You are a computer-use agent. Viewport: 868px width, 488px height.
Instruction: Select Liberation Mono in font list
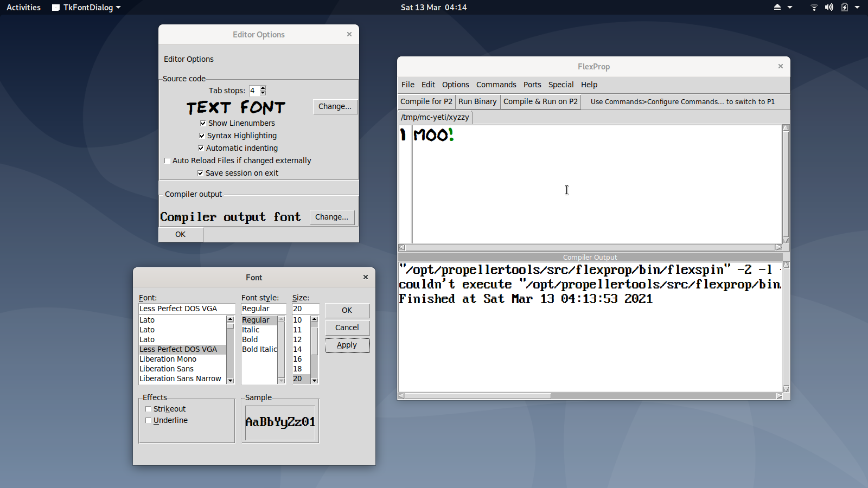tap(168, 359)
